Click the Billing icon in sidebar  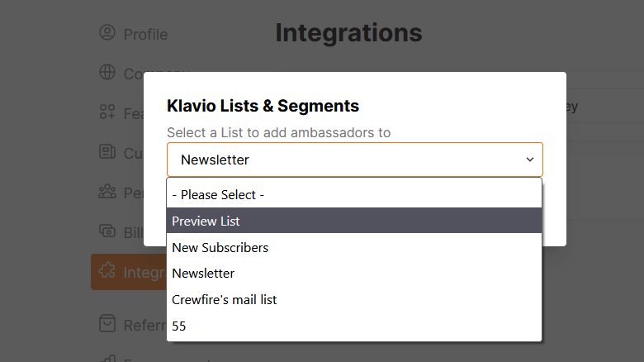(x=107, y=231)
